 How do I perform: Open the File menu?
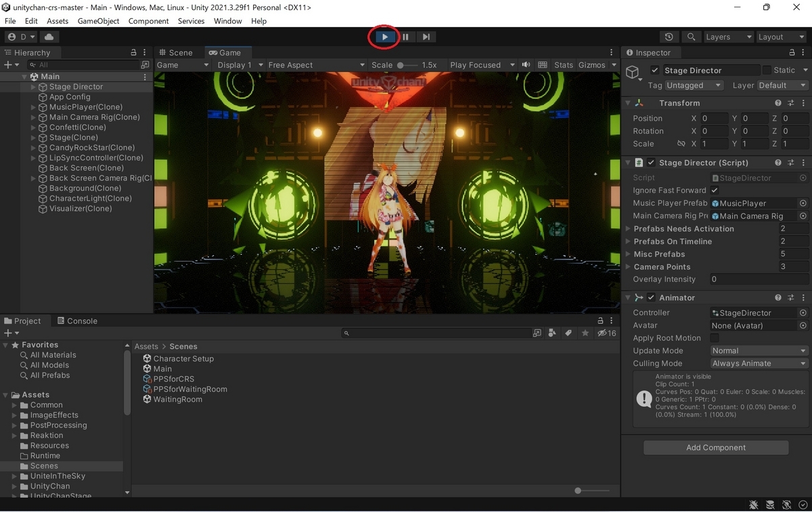10,21
